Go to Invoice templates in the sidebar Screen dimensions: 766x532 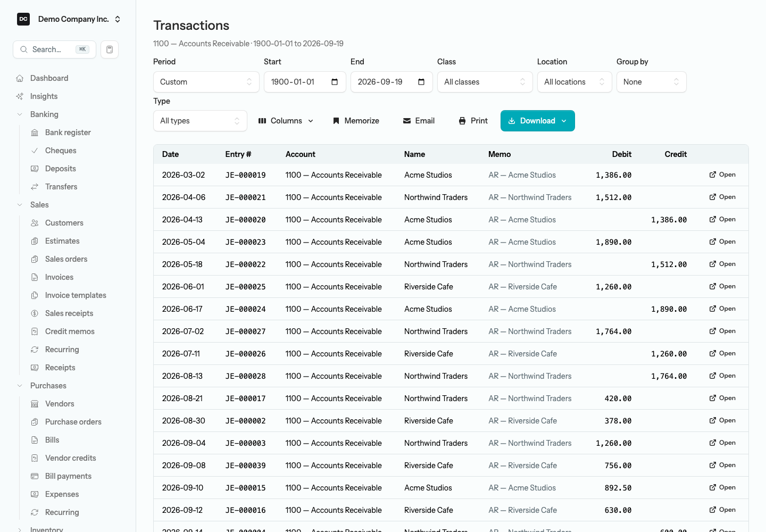pyautogui.click(x=76, y=295)
